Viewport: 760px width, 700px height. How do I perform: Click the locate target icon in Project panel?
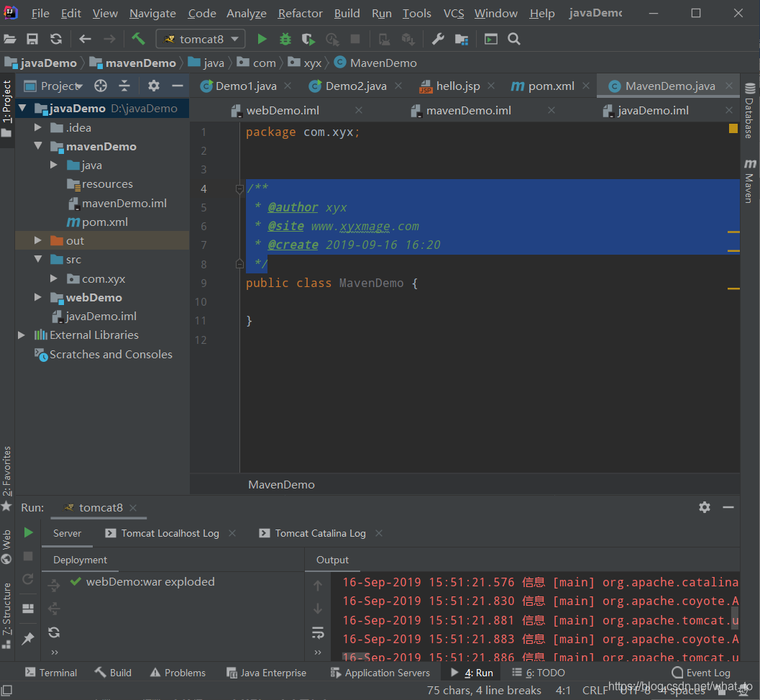coord(101,86)
